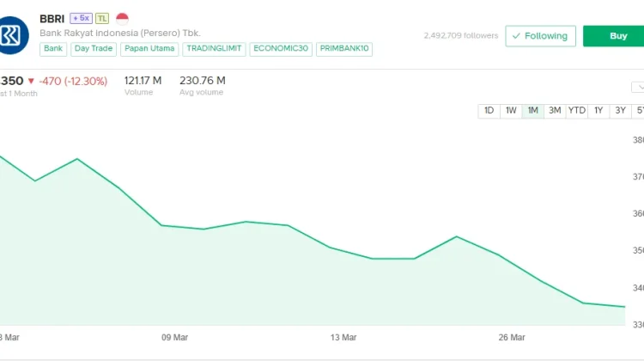644x361 pixels.
Task: Select the 1M chart range
Action: coord(532,111)
